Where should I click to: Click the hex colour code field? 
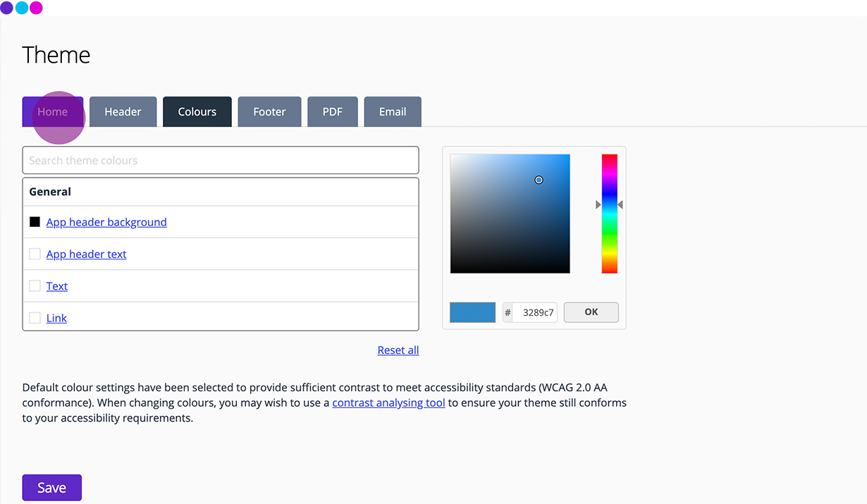tap(535, 312)
